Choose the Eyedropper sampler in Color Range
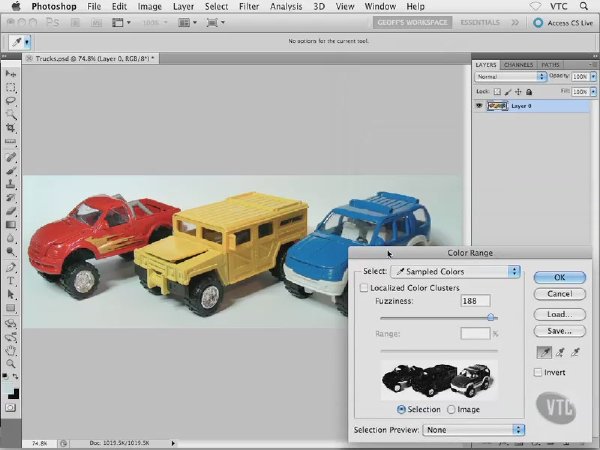 545,352
